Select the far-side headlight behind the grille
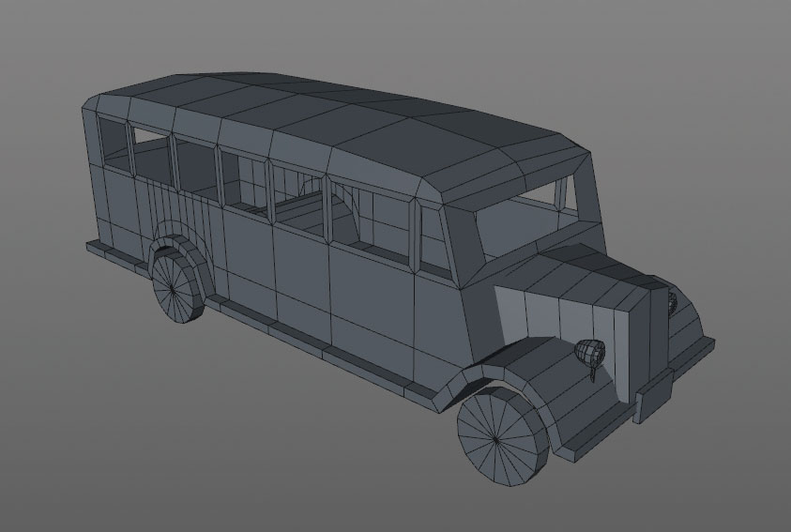Image resolution: width=791 pixels, height=532 pixels. click(x=672, y=302)
